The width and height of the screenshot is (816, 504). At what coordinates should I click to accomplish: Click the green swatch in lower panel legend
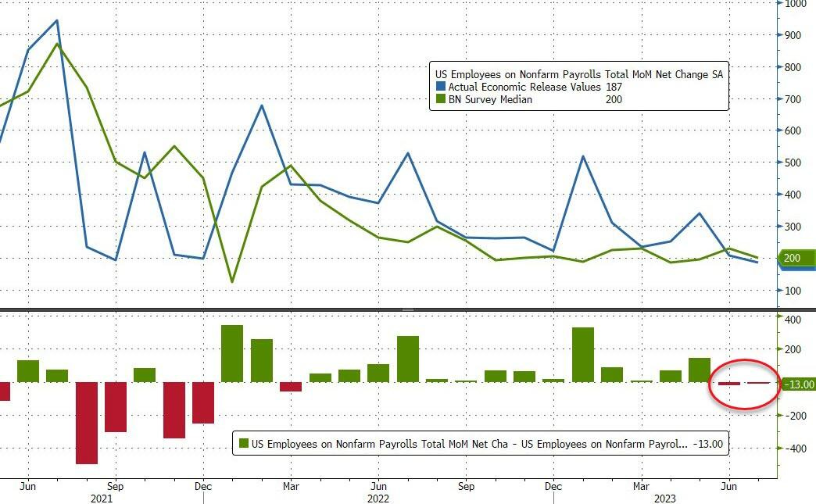pyautogui.click(x=243, y=445)
